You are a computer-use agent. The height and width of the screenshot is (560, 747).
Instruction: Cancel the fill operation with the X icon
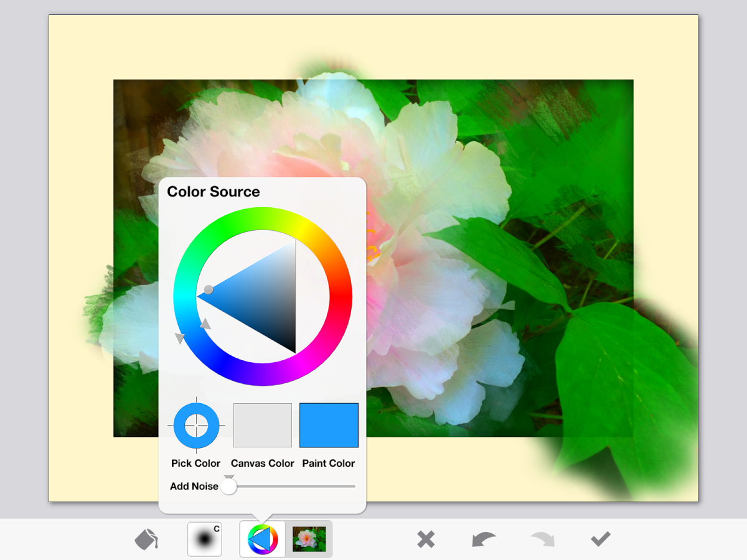tap(426, 539)
